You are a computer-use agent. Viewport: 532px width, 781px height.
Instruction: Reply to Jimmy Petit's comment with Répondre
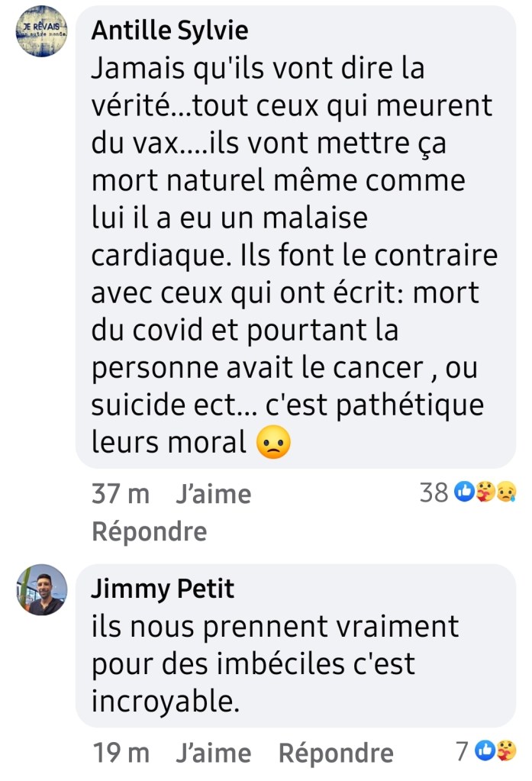[337, 753]
